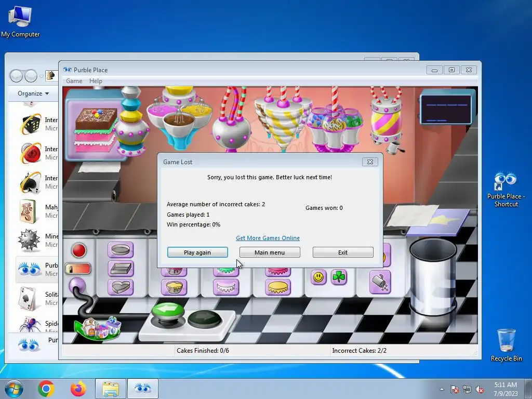Click the Play again button
The height and width of the screenshot is (399, 532).
point(197,252)
